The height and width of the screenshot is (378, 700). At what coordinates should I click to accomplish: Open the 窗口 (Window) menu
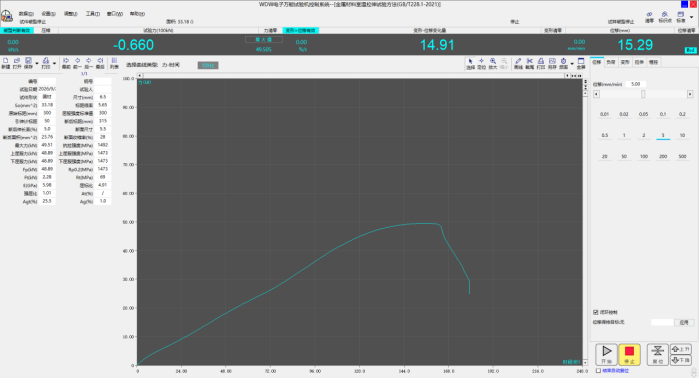(x=115, y=14)
